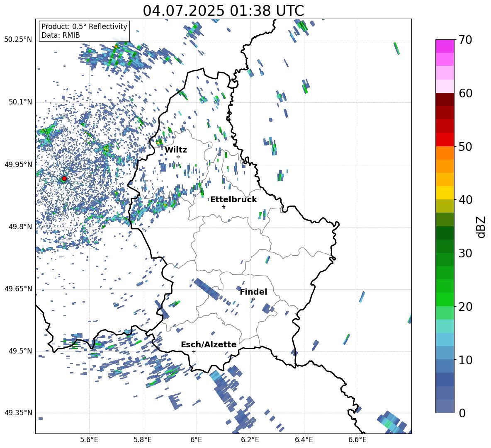The image size is (491, 448).
Task: Click the red radar site marker
Action: coord(64,179)
